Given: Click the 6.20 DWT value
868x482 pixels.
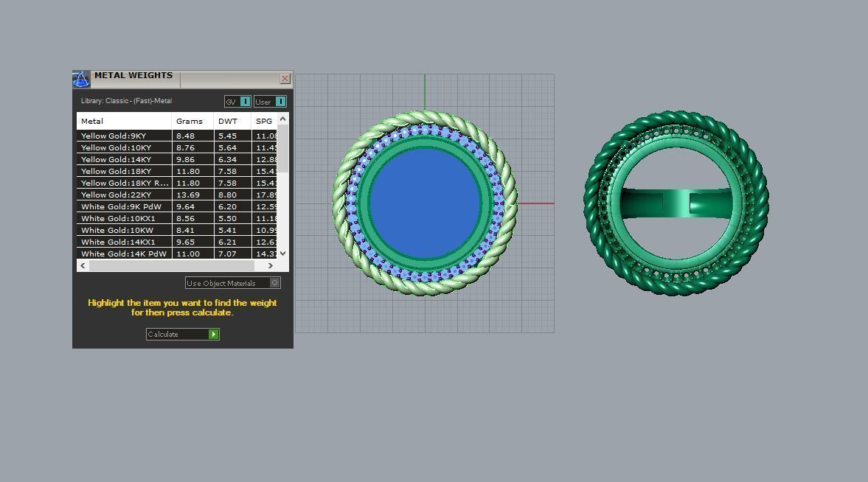Looking at the screenshot, I should [228, 206].
